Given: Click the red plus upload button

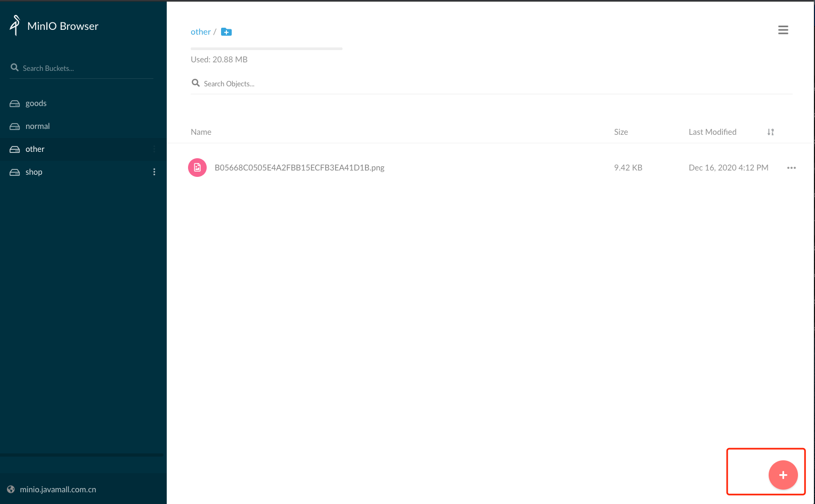Looking at the screenshot, I should pos(783,475).
